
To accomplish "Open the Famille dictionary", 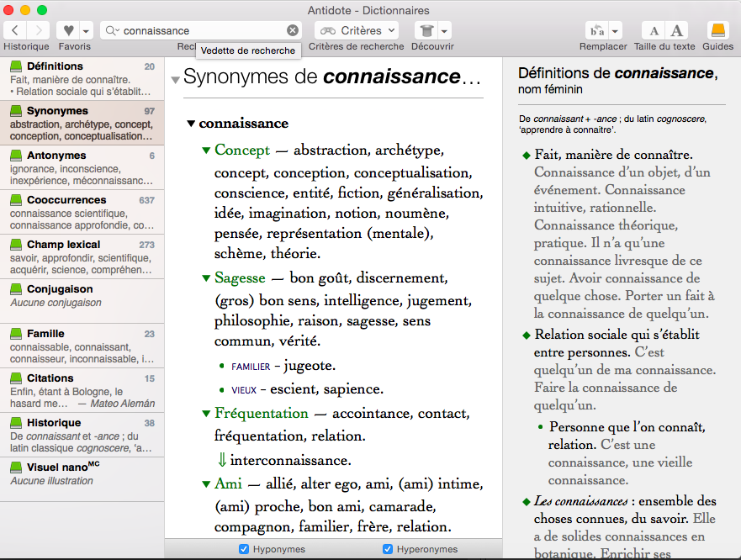I will tap(82, 346).
